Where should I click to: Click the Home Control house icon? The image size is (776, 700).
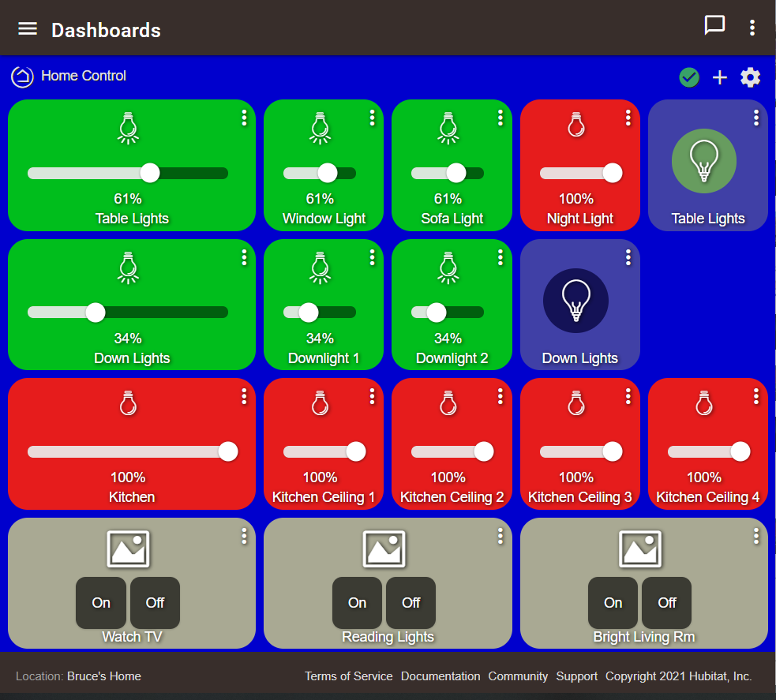click(x=22, y=77)
